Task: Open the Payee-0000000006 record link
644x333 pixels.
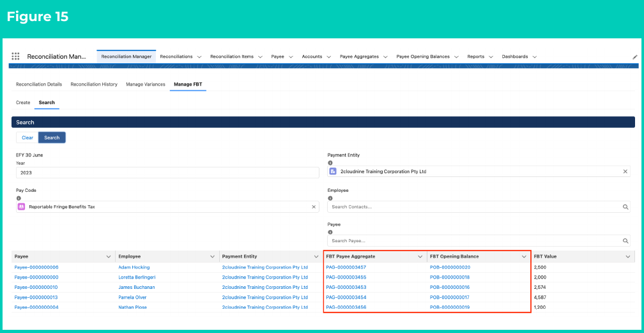Action: [x=36, y=267]
